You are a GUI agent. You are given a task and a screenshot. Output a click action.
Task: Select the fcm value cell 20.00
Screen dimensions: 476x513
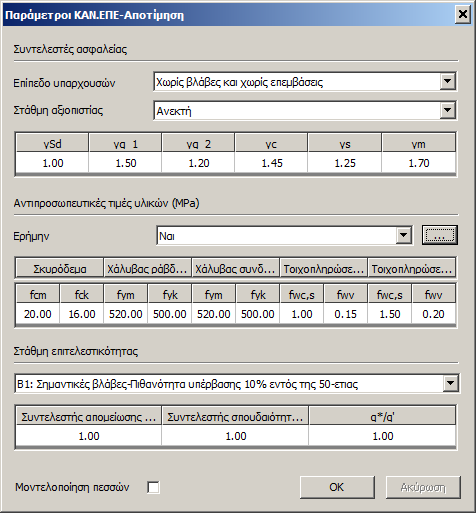[x=38, y=314]
